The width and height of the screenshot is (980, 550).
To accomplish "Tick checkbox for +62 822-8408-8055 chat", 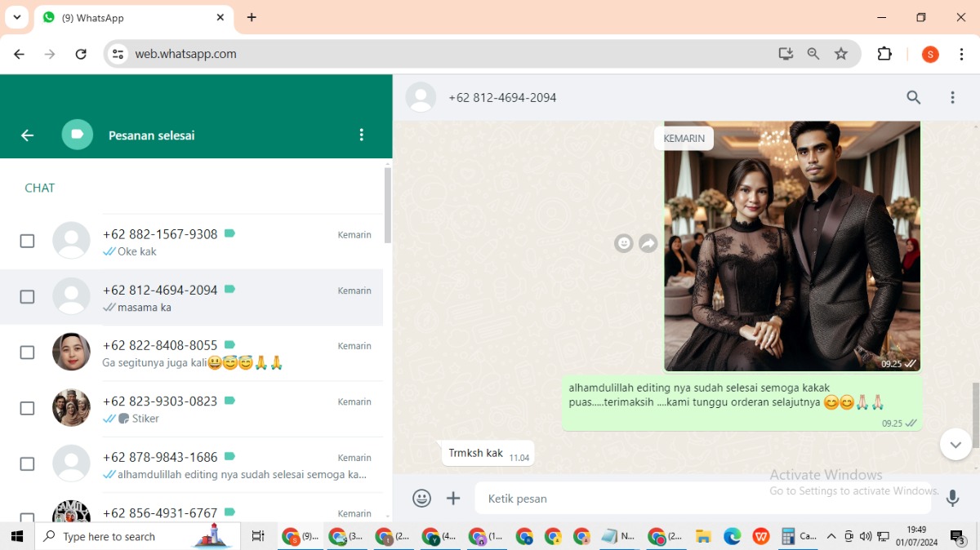I will tap(27, 353).
